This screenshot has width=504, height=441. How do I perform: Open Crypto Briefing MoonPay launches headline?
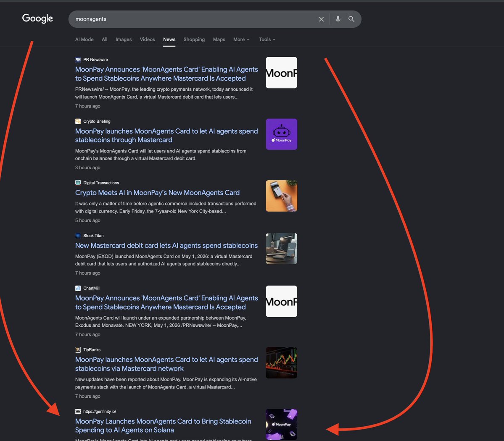click(166, 136)
